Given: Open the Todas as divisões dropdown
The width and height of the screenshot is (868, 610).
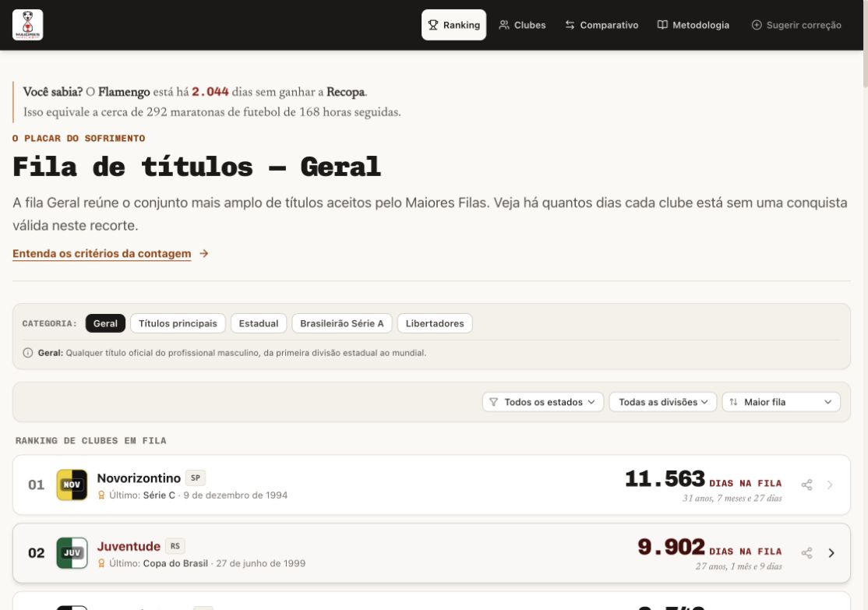Looking at the screenshot, I should tap(662, 402).
